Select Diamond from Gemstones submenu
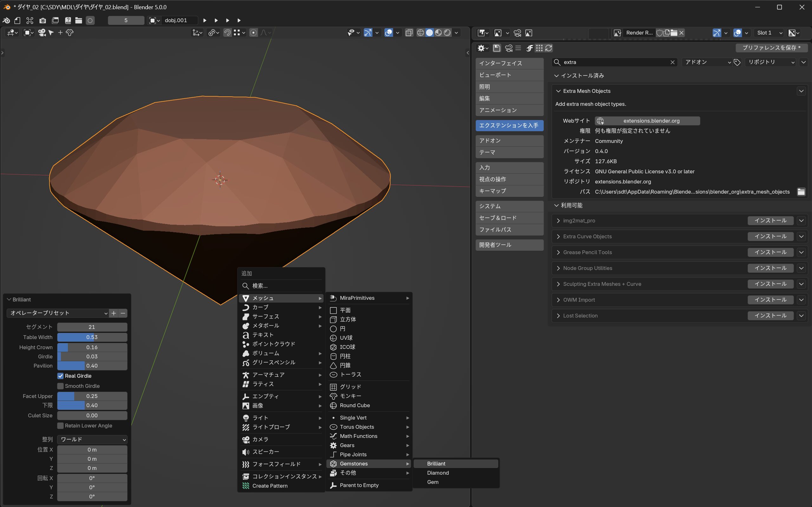This screenshot has height=507, width=812. coord(437,473)
